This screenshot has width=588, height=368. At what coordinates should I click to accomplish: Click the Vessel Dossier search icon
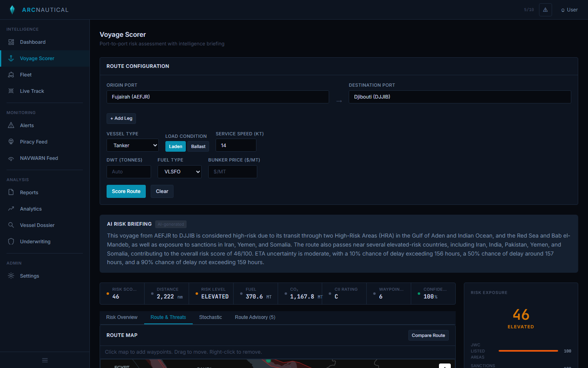(11, 225)
